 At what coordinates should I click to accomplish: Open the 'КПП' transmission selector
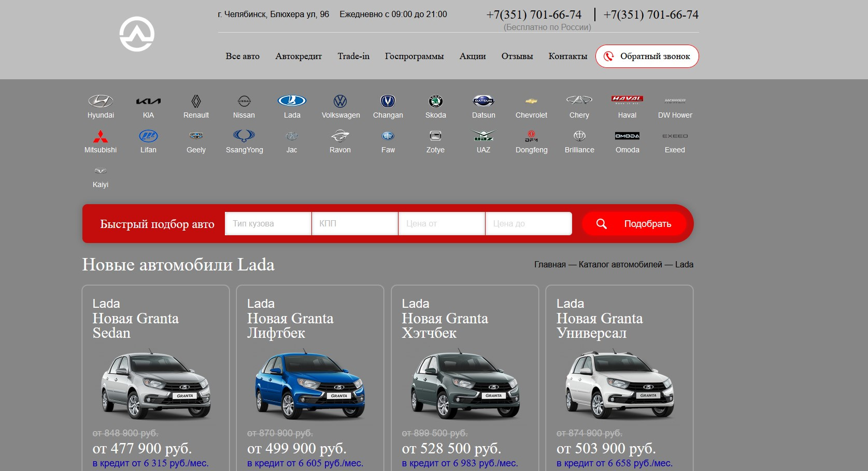pos(355,223)
